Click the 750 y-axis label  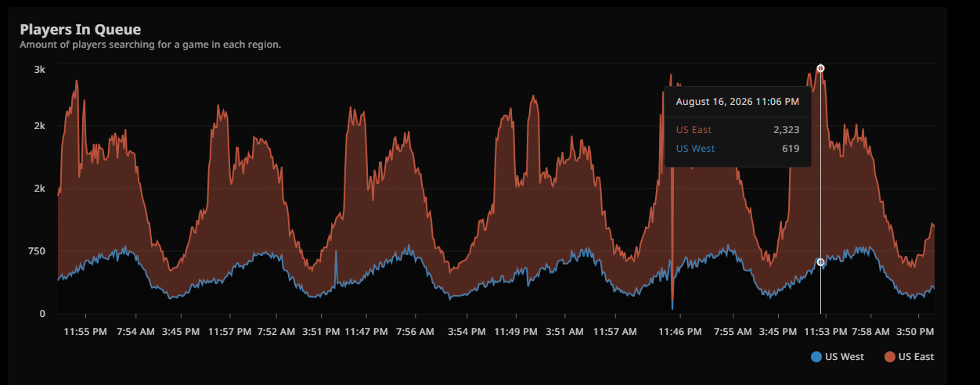click(36, 251)
